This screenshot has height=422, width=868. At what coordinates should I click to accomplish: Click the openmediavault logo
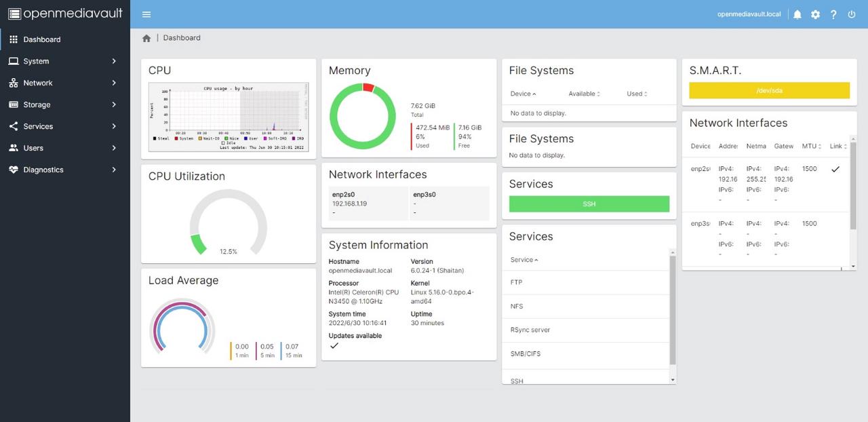click(65, 13)
